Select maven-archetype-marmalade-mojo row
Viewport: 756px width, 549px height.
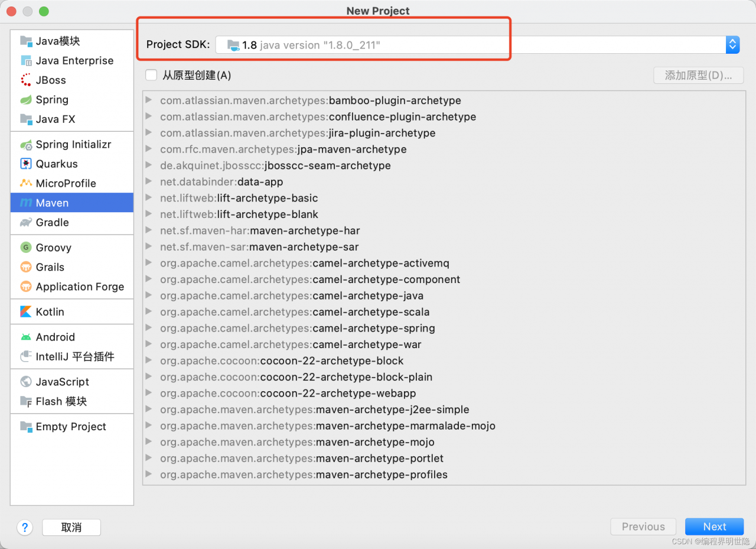pyautogui.click(x=444, y=425)
